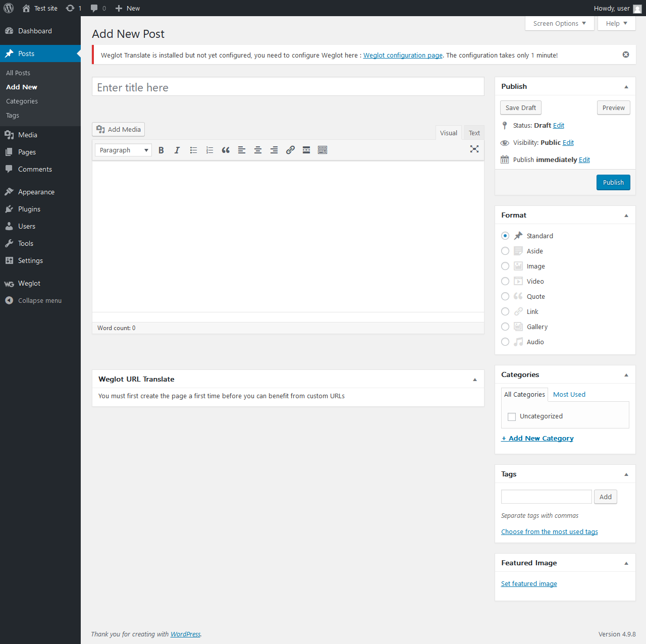
Task: Insert a numbered list
Action: coord(209,150)
